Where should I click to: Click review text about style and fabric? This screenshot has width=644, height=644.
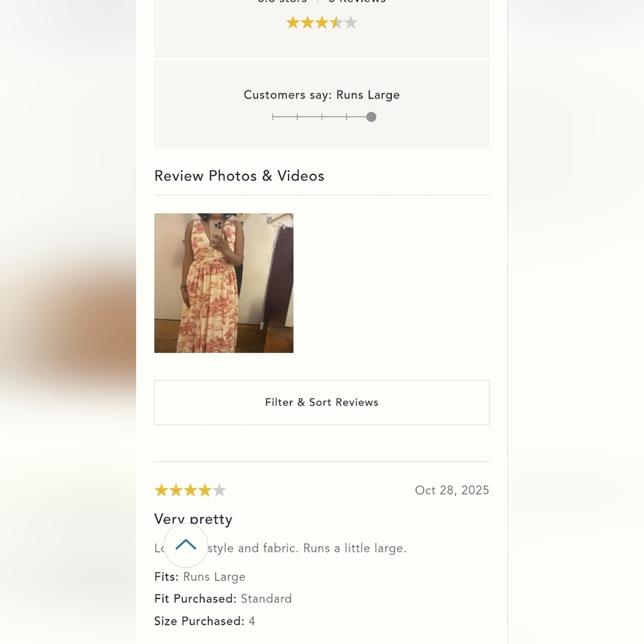coord(281,548)
